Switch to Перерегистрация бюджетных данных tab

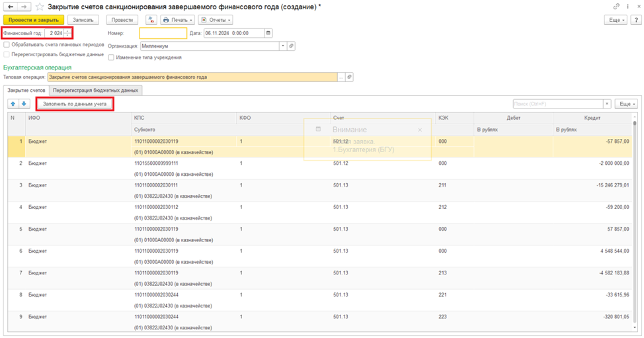[95, 91]
